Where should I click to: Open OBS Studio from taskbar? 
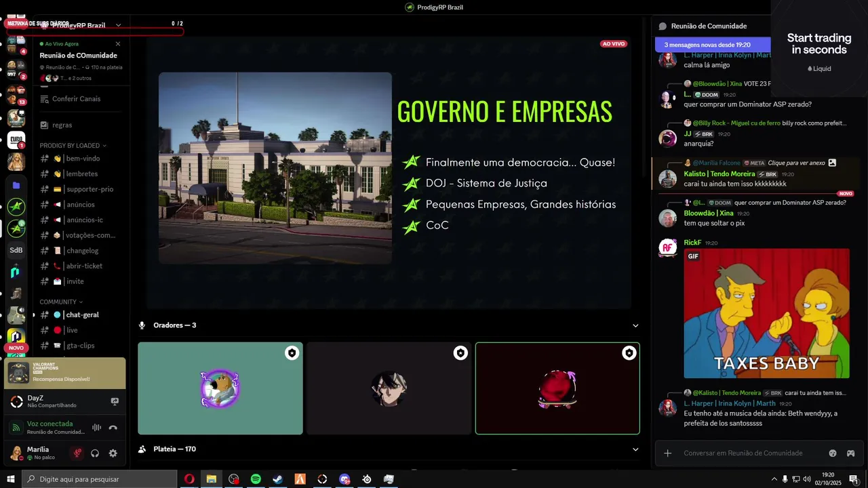(234, 479)
